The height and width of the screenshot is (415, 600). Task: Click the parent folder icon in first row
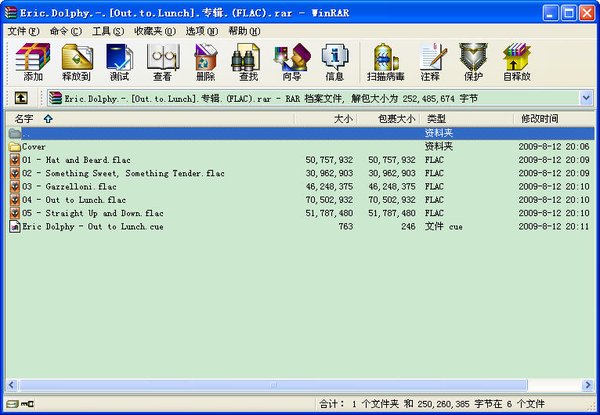[15, 133]
